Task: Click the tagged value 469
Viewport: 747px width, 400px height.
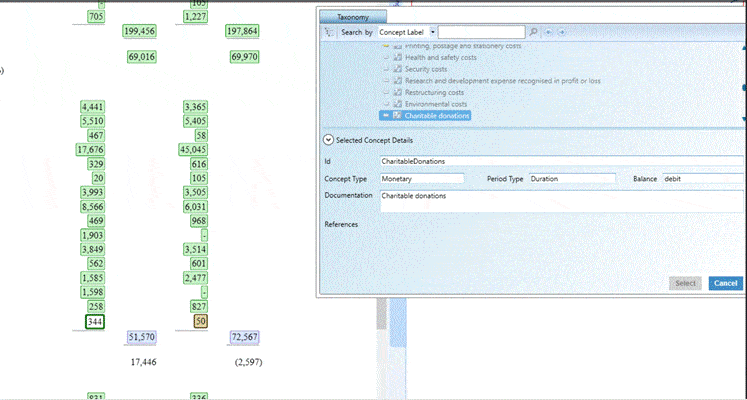Action: (96, 221)
